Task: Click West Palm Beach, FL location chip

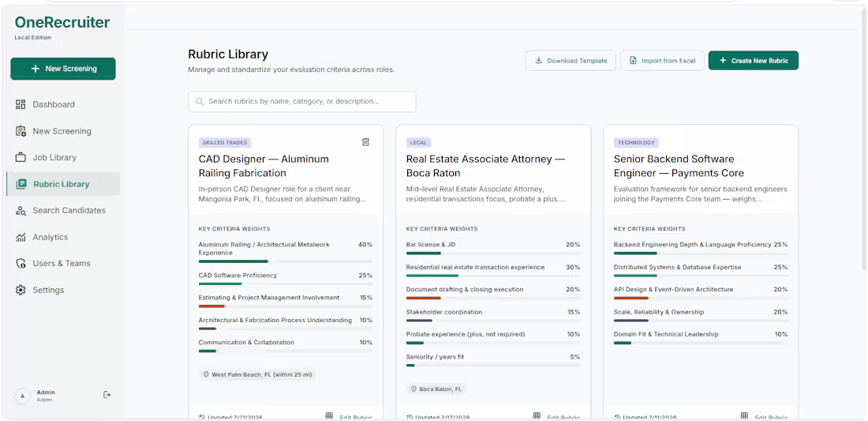Action: pos(257,374)
